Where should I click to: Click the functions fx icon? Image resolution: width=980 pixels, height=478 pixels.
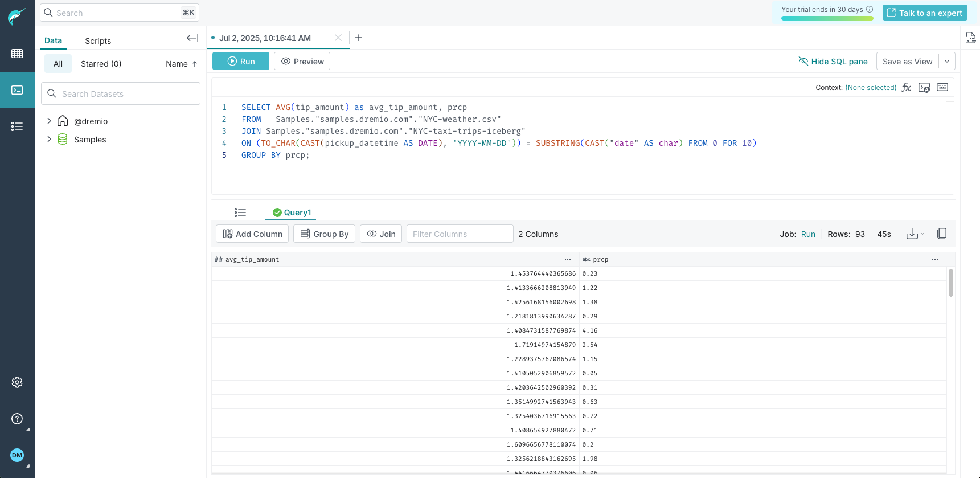point(906,88)
